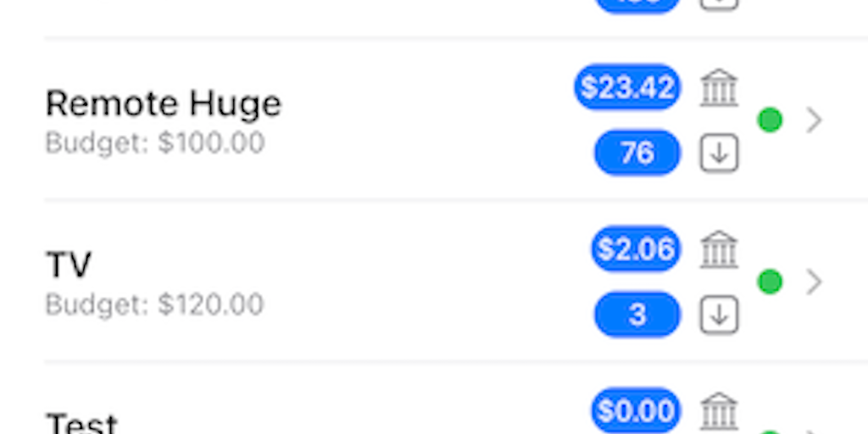Screen dimensions: 868x434
Task: Select the TV list title
Action: coord(68,265)
